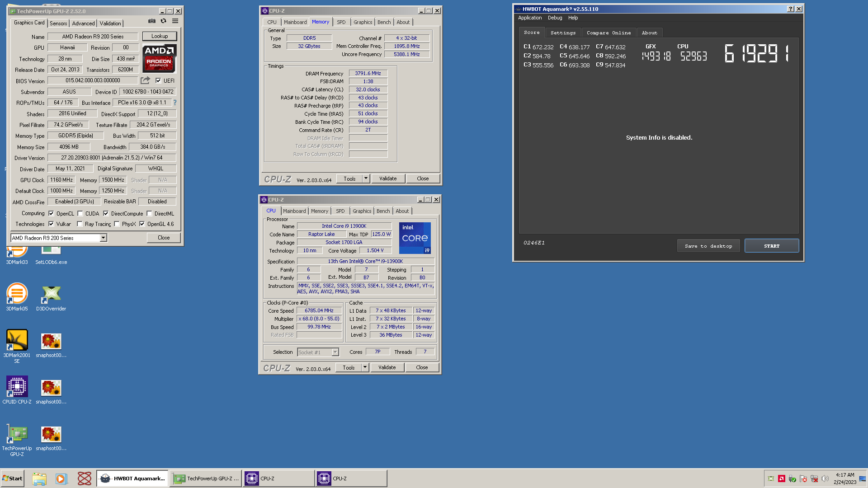Click the red AMD tray icon

tap(781, 479)
